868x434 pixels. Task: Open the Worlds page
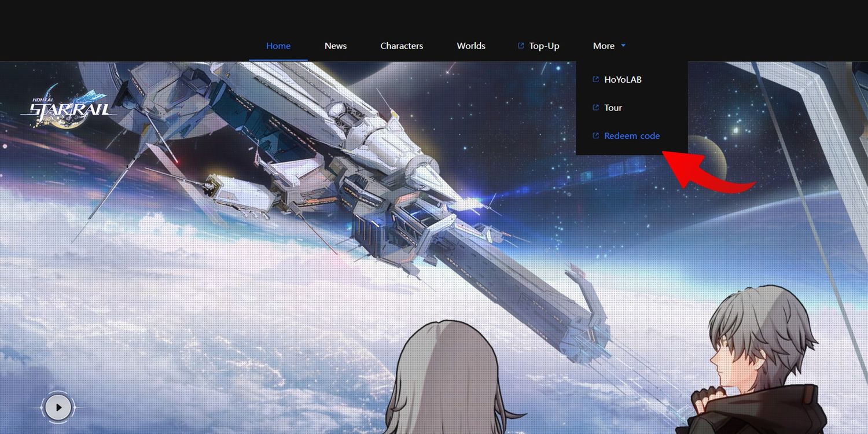pyautogui.click(x=471, y=46)
